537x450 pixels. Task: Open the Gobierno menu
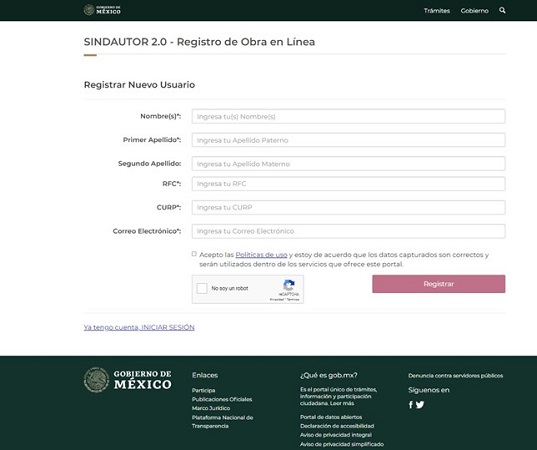coord(474,11)
